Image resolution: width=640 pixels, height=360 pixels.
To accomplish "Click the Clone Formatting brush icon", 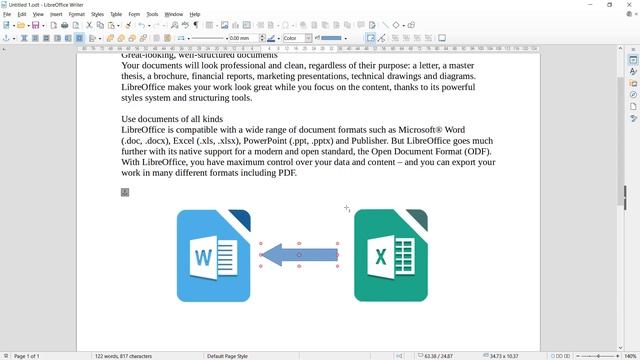I will coord(128,25).
